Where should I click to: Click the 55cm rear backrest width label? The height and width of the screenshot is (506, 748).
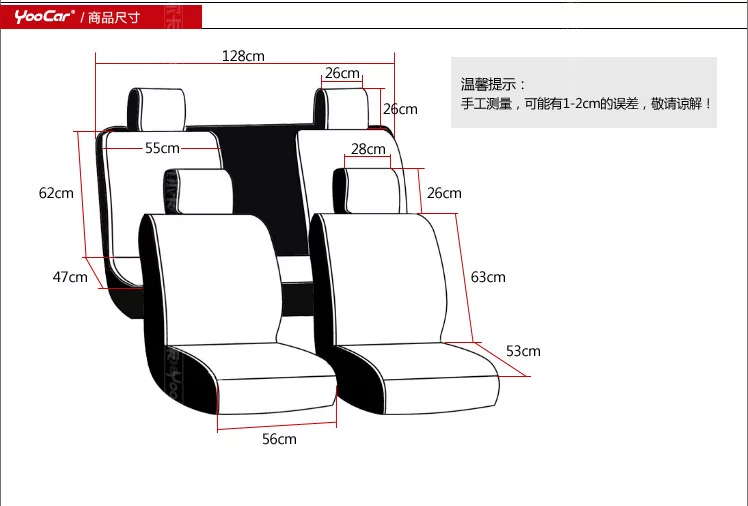(x=162, y=148)
